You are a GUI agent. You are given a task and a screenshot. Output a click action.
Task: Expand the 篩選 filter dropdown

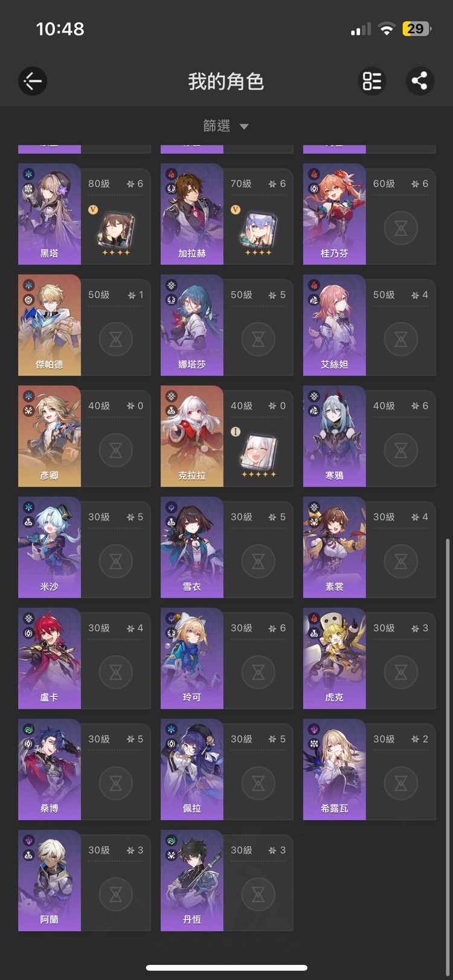point(226,126)
